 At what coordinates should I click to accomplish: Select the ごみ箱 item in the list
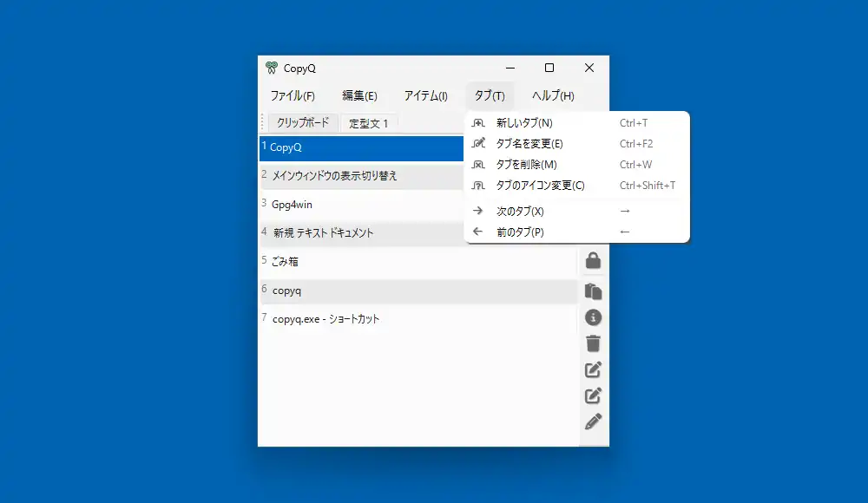coord(286,261)
